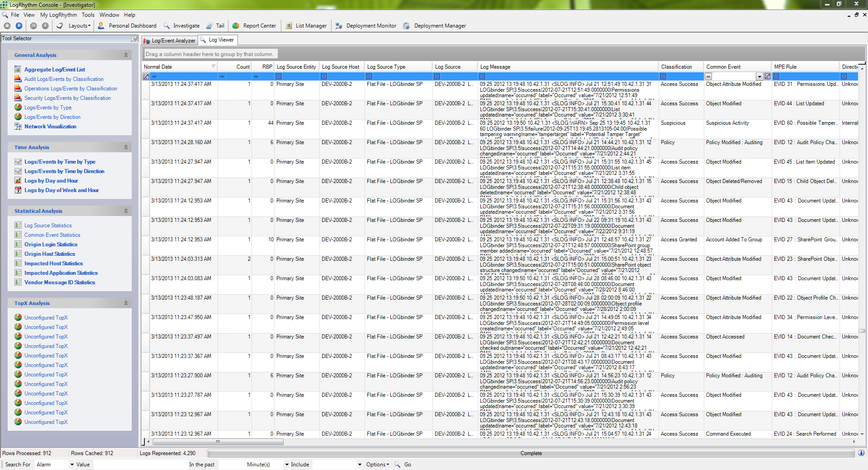Open the Common Event filter dropdown

[760, 76]
